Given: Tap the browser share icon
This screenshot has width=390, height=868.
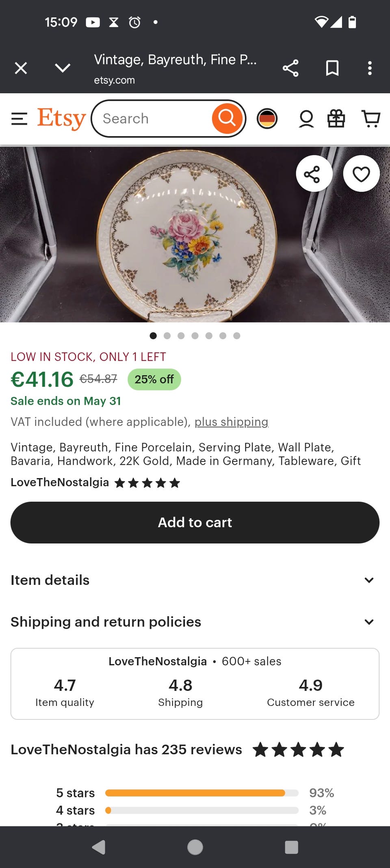Looking at the screenshot, I should (x=290, y=68).
